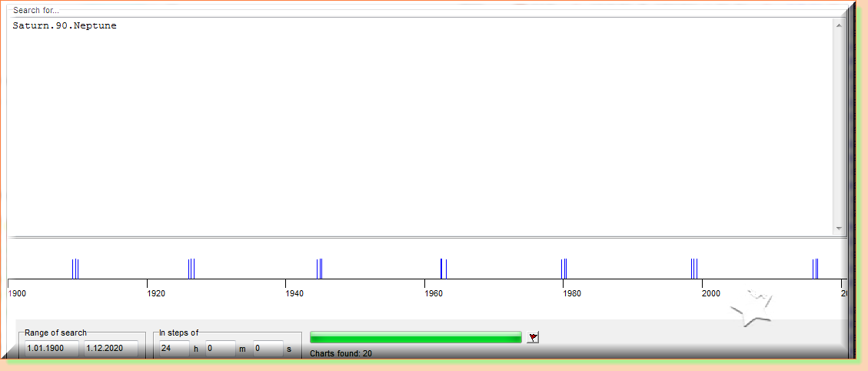
Task: Click the 2000 timeline year label
Action: [711, 293]
